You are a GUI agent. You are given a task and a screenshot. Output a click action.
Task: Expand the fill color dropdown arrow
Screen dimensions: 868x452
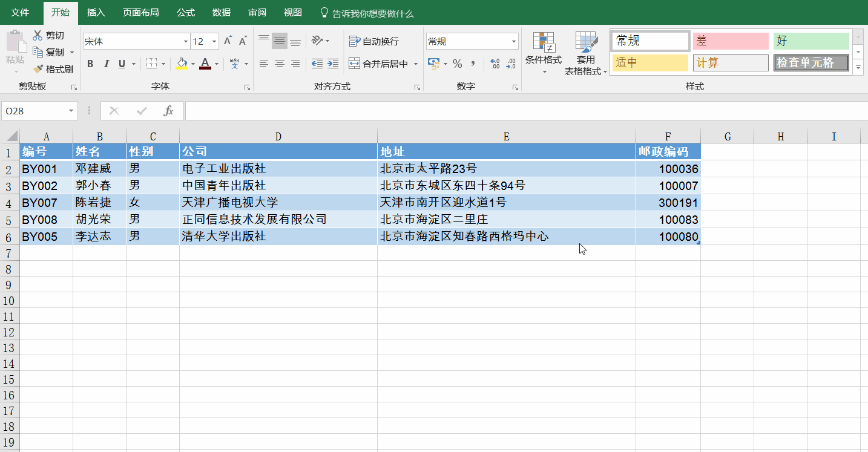tap(193, 64)
